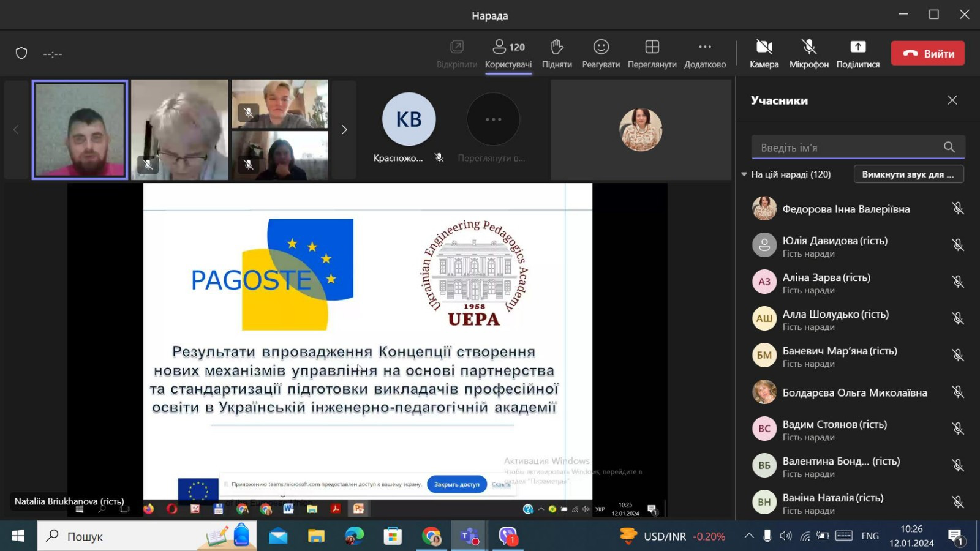Show next video thumbnails with right arrow
The image size is (980, 551).
(344, 130)
